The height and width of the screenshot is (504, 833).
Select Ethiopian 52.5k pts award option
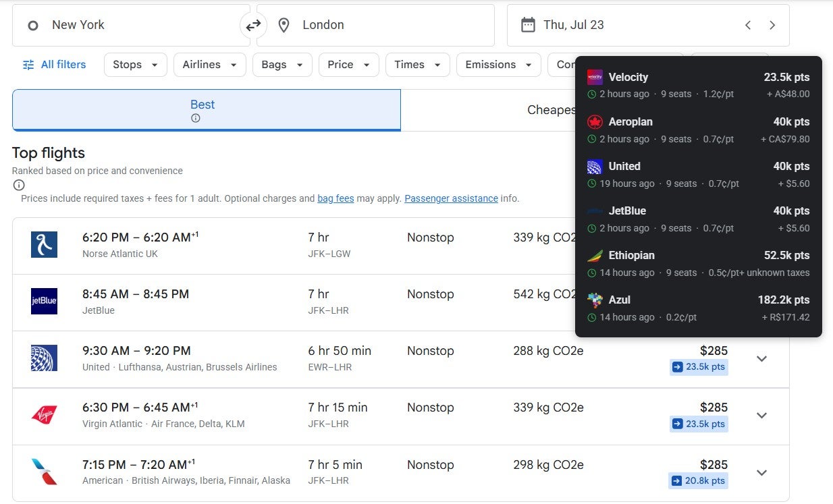point(699,263)
